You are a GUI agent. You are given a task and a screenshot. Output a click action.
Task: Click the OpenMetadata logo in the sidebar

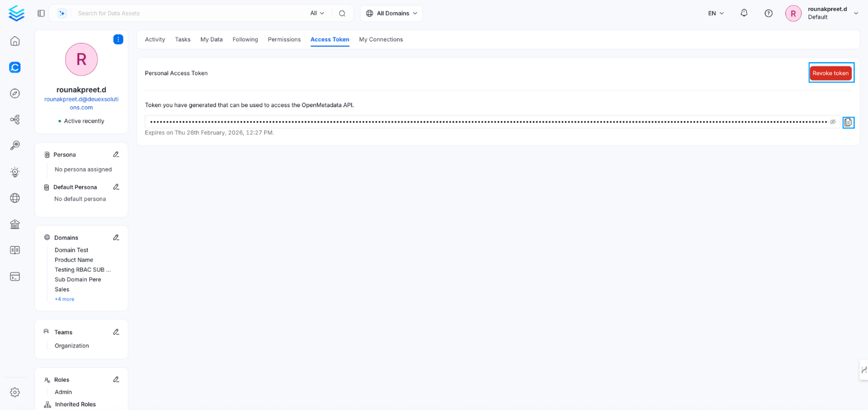(16, 13)
